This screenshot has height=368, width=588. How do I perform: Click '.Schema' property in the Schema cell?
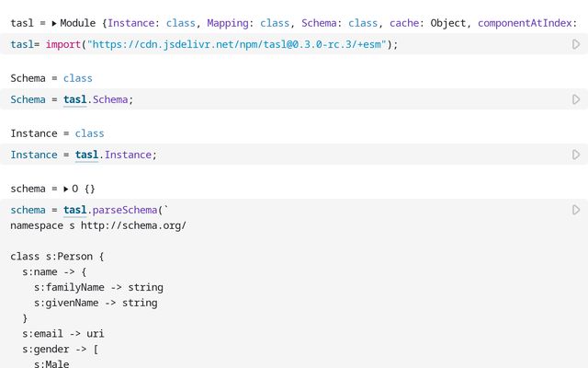click(108, 99)
